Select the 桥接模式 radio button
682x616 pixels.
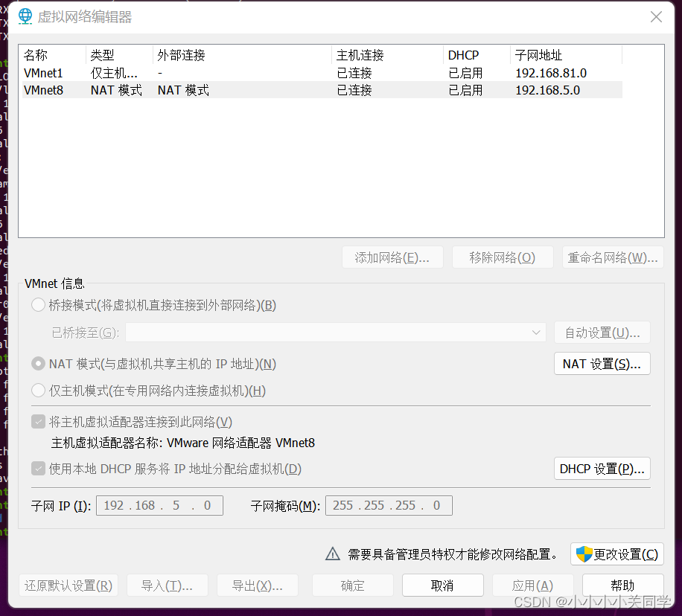click(x=38, y=305)
